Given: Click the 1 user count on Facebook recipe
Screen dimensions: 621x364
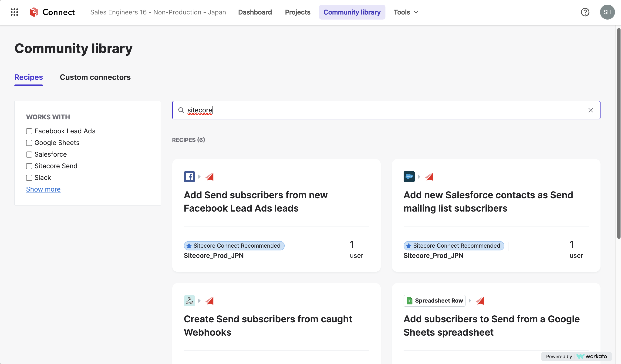Looking at the screenshot, I should tap(356, 249).
